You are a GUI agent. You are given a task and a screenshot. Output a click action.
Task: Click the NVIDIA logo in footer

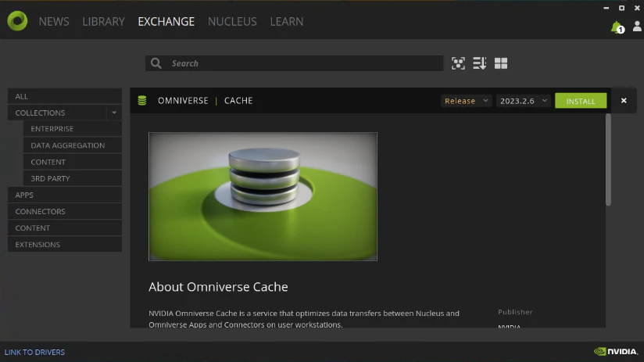[616, 352]
